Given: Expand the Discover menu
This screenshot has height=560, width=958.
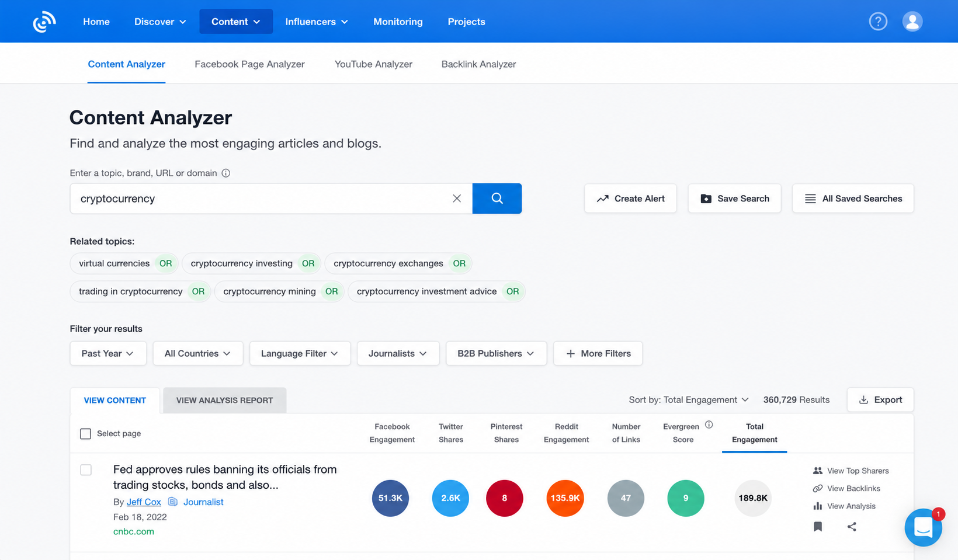Looking at the screenshot, I should tap(160, 22).
